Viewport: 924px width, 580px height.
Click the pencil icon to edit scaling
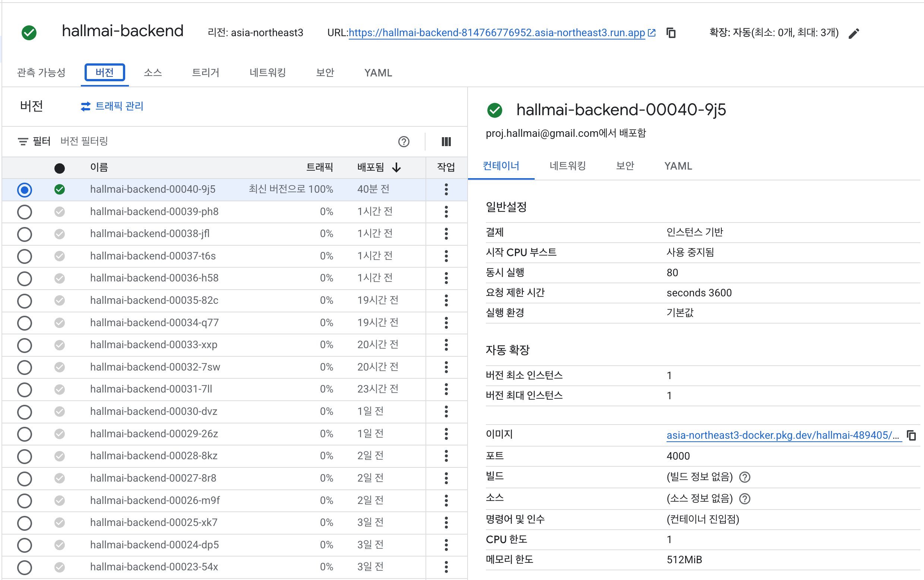tap(854, 34)
